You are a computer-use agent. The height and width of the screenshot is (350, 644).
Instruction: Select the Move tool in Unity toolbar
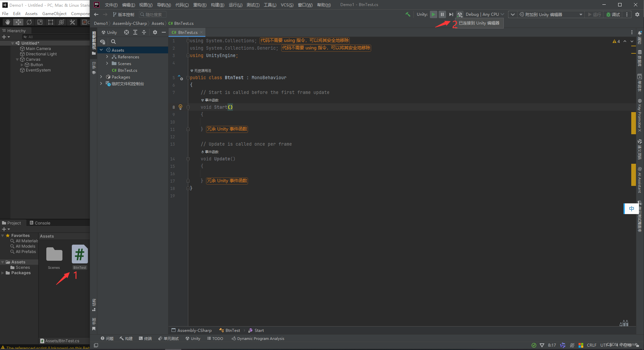click(x=18, y=22)
